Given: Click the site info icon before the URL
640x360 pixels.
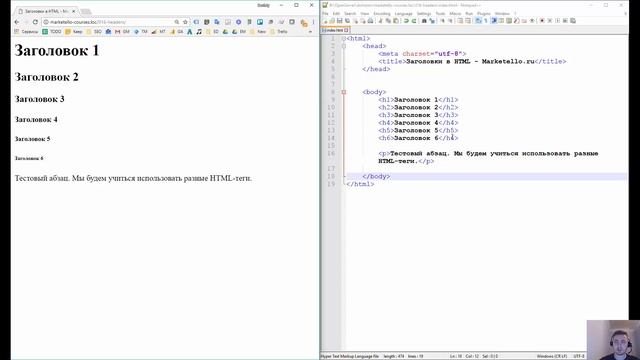Looking at the screenshot, I should (46, 22).
